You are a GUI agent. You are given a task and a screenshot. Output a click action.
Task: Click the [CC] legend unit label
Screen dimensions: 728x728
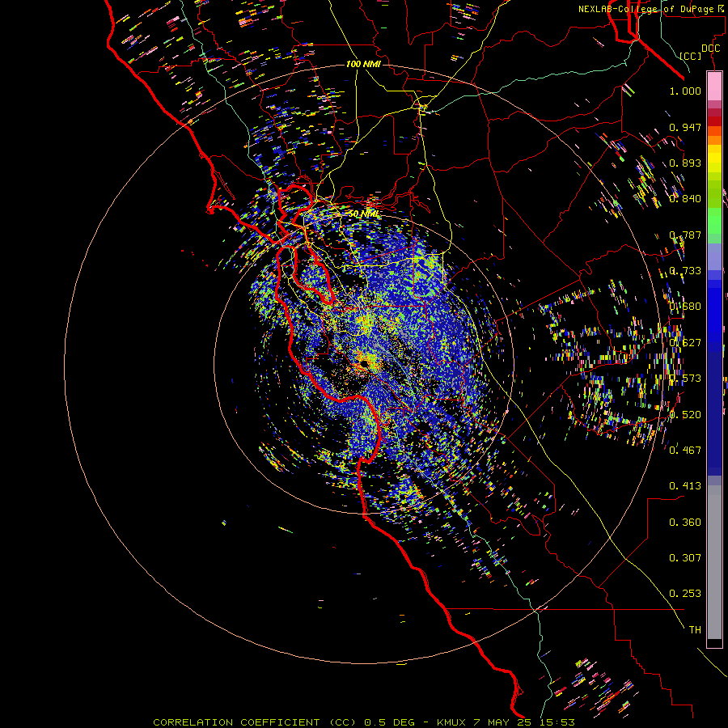pos(690,56)
